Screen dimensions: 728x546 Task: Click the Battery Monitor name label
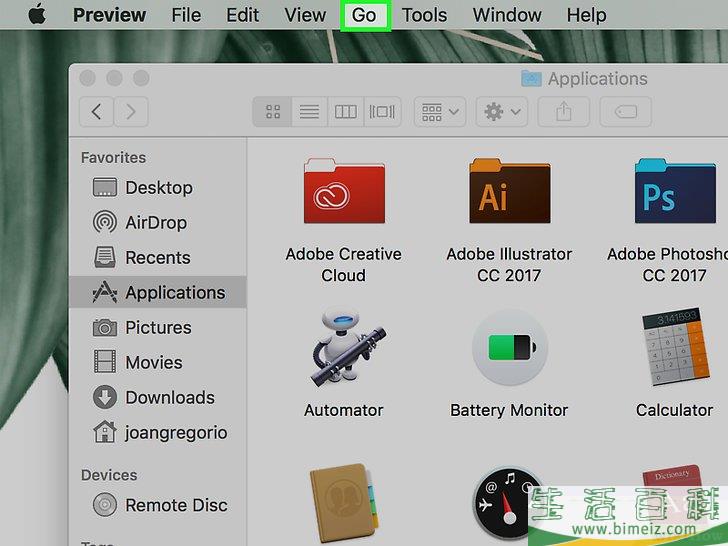509,410
